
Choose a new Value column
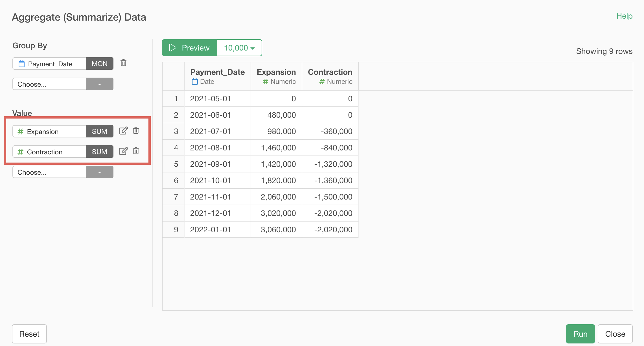click(49, 172)
